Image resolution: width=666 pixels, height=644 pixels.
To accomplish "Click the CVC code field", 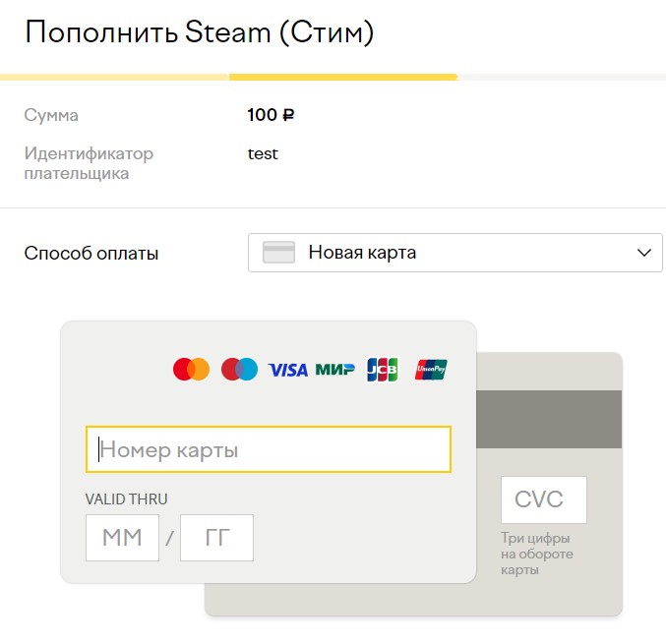I will click(543, 499).
